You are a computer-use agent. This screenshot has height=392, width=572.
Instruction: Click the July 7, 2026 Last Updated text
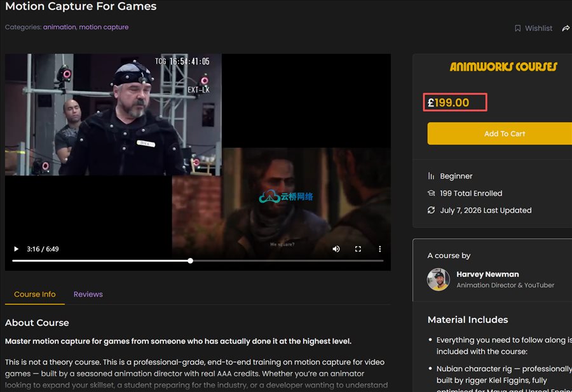click(x=486, y=210)
